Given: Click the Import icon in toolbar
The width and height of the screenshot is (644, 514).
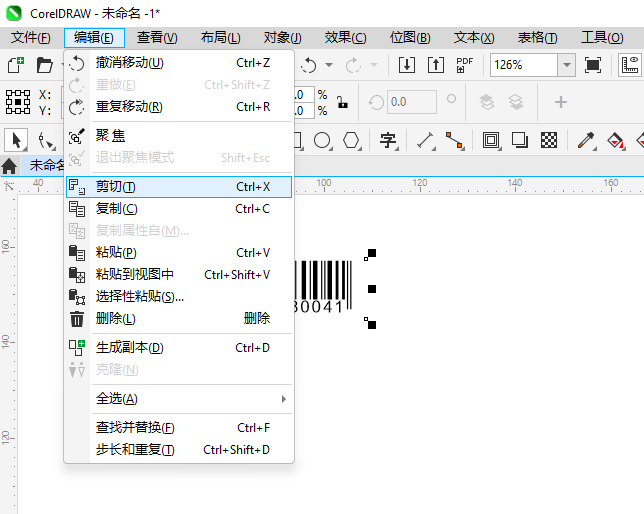Looking at the screenshot, I should coord(407,65).
